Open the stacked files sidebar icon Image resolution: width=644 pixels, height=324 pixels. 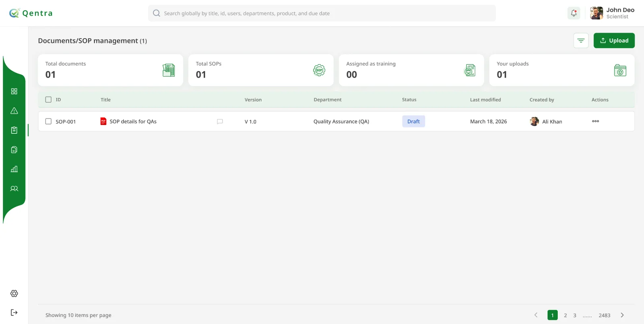pos(14,150)
